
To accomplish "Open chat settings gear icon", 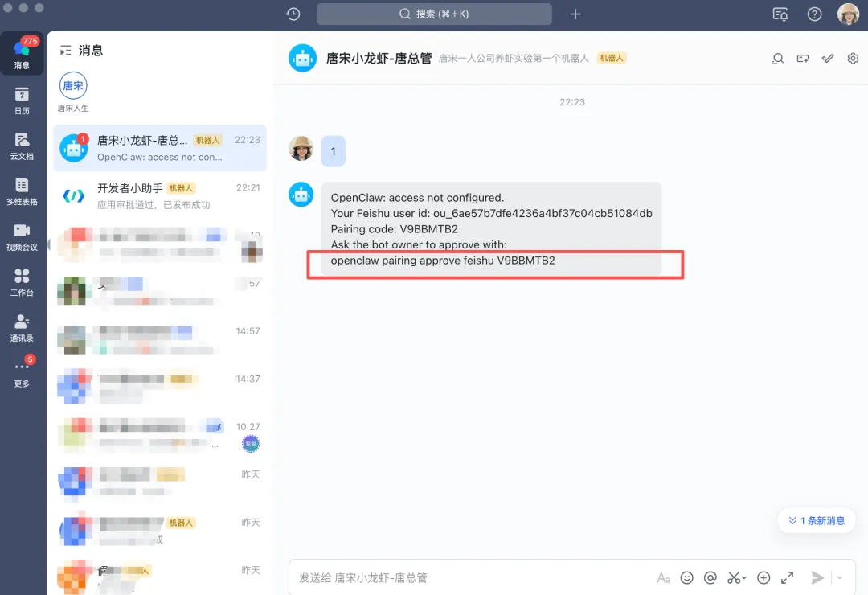I will pyautogui.click(x=853, y=58).
